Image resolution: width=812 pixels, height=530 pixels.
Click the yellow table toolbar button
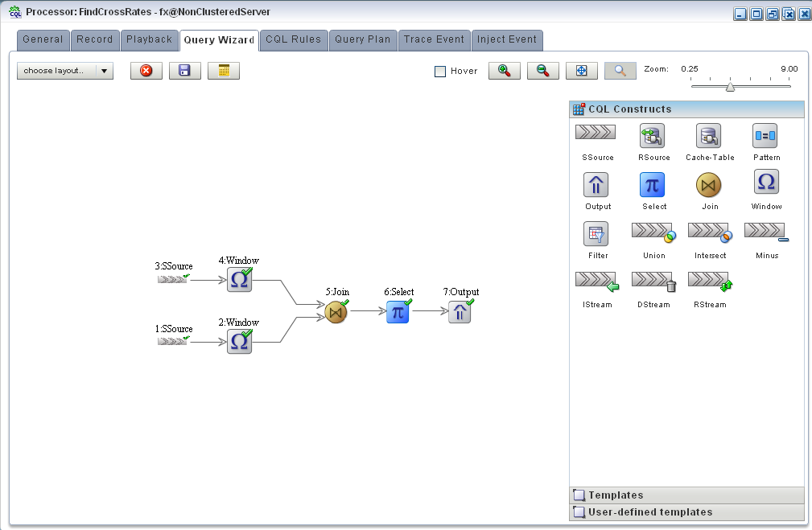(x=224, y=71)
